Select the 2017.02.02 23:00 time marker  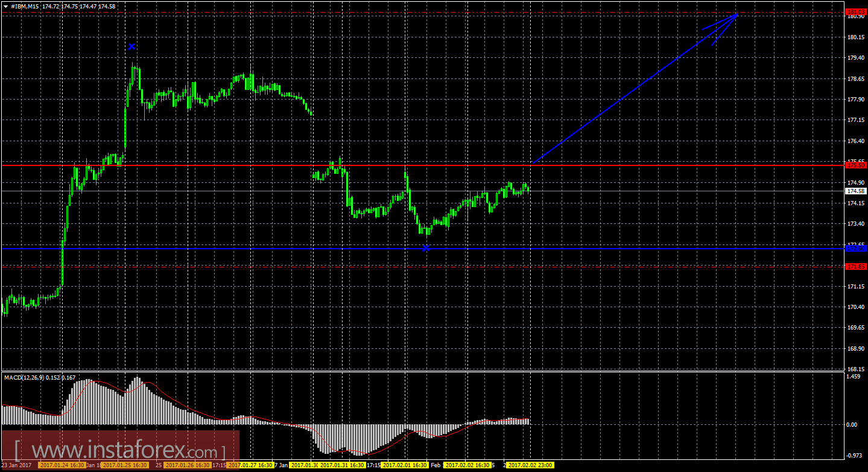click(531, 465)
